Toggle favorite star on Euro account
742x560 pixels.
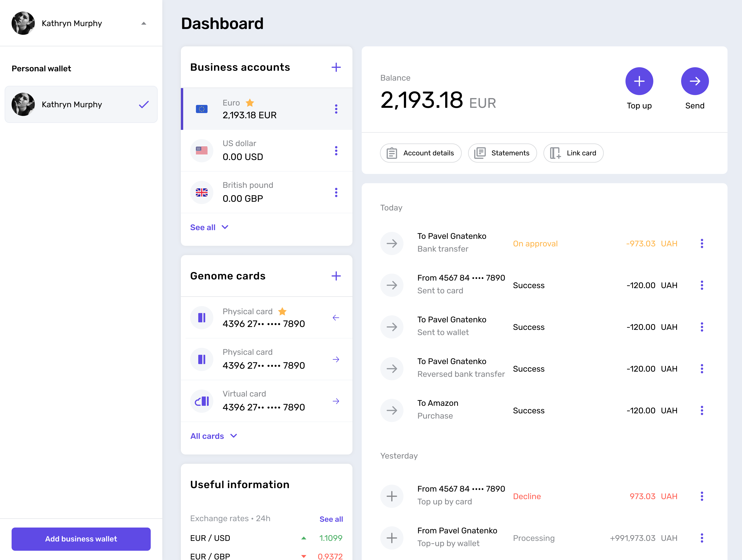pyautogui.click(x=250, y=103)
